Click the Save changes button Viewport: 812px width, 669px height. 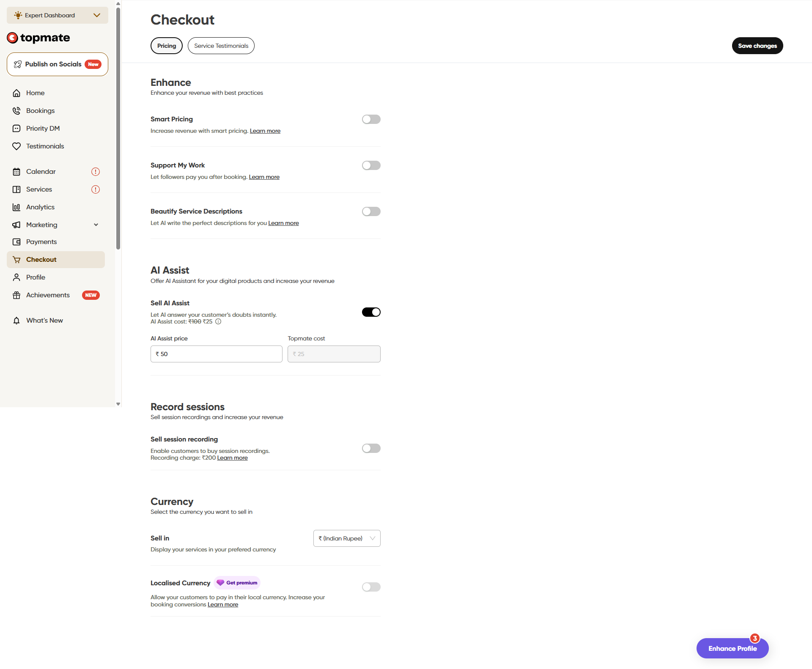pyautogui.click(x=757, y=46)
